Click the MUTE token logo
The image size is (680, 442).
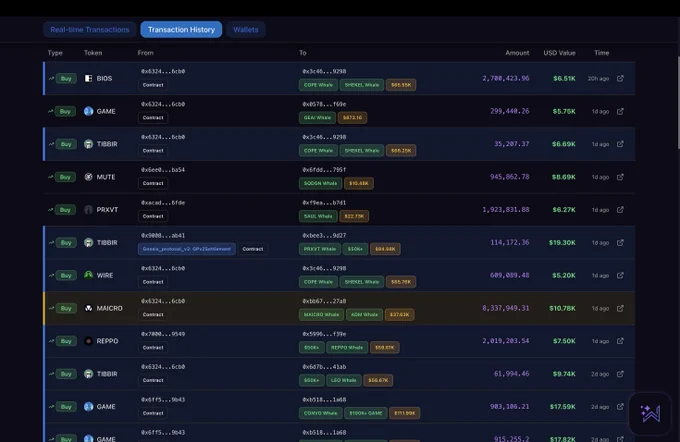click(x=88, y=177)
